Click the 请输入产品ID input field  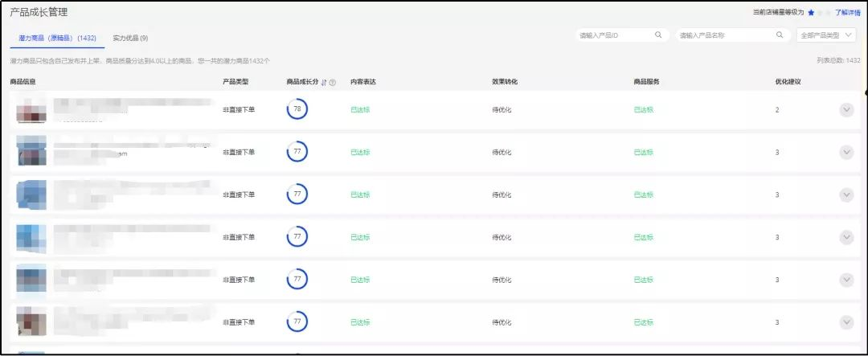[x=612, y=35]
